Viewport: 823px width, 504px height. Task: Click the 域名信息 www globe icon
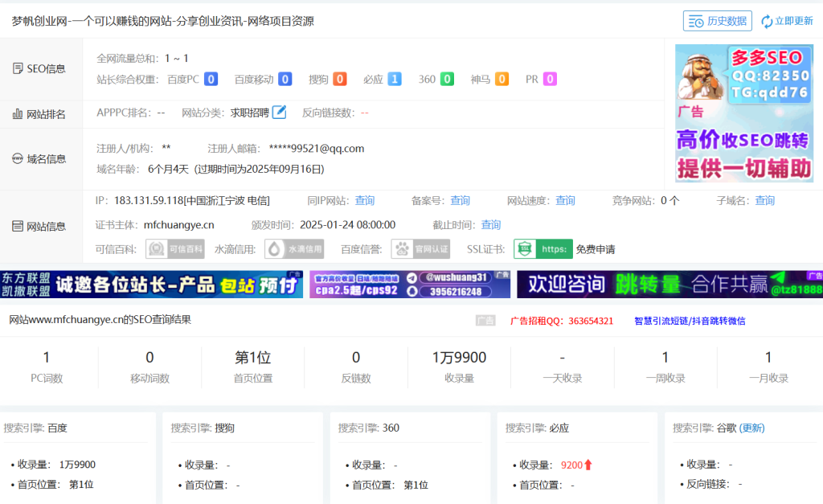(18, 158)
